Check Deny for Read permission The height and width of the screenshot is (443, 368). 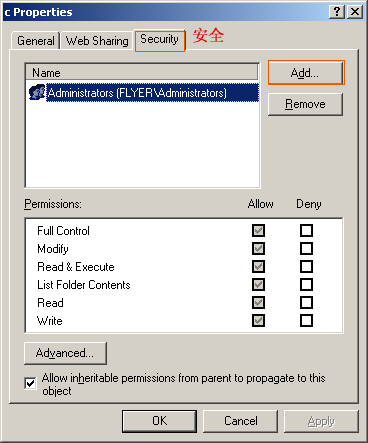coord(306,302)
